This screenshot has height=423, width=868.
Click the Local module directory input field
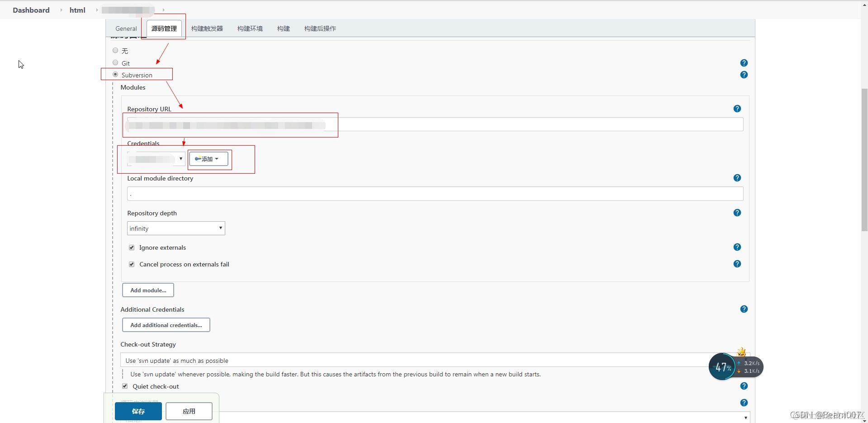point(435,194)
